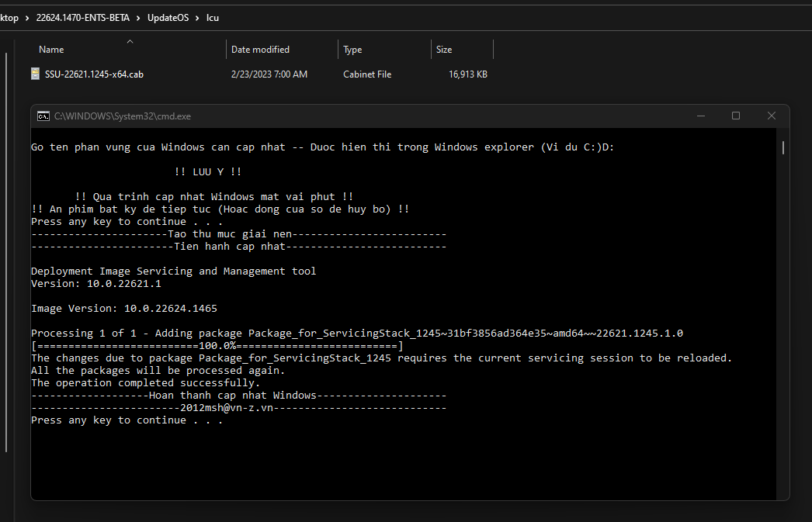
Task: Minimize the cmd.exe window
Action: [x=701, y=116]
